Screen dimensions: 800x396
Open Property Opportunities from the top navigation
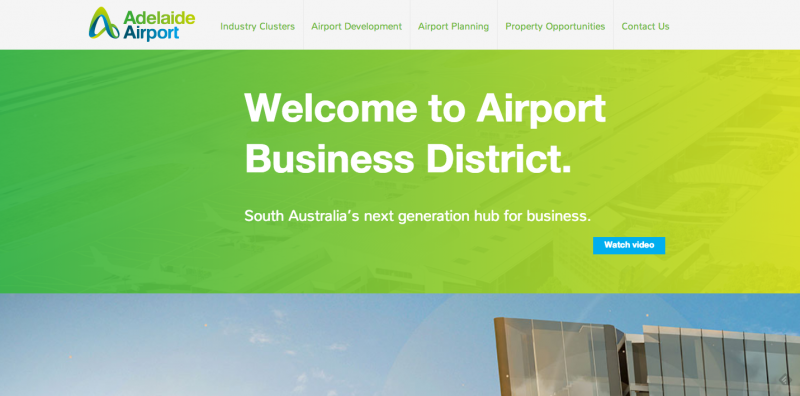(x=555, y=27)
